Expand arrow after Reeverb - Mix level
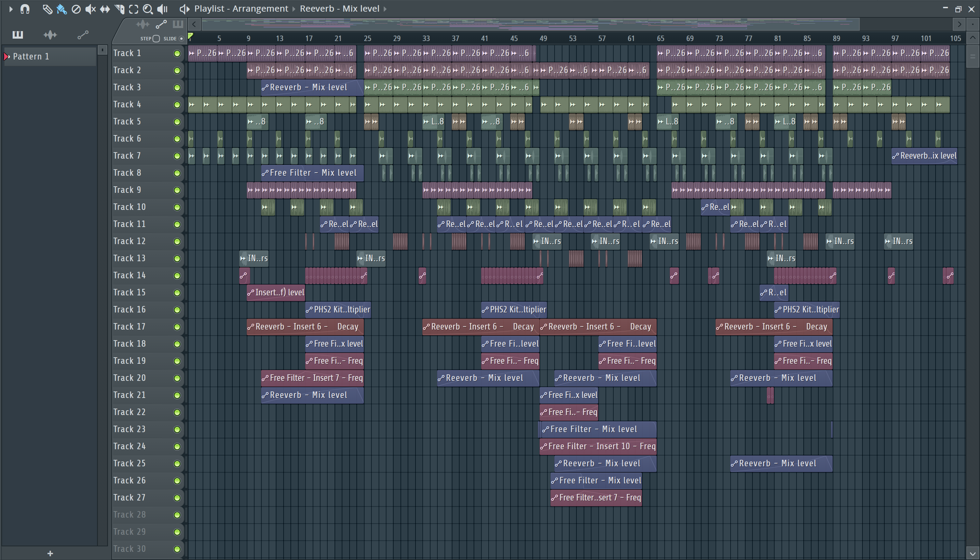 point(385,9)
